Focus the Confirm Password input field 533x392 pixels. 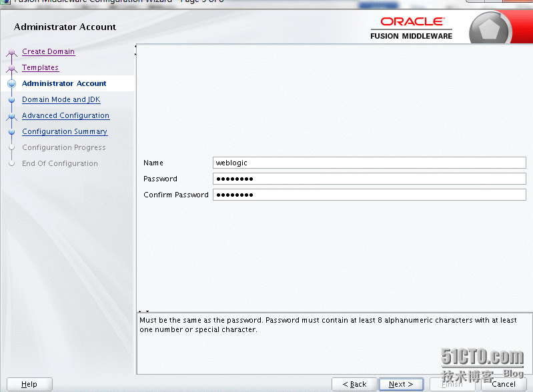click(370, 195)
